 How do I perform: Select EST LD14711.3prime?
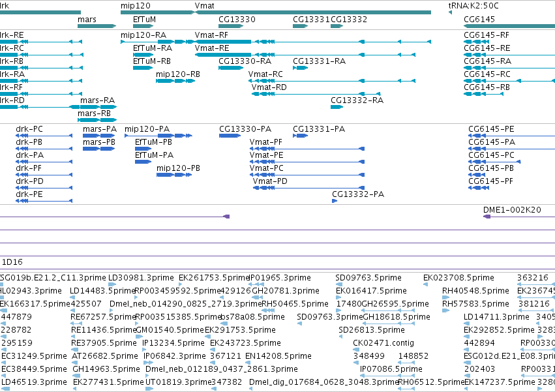(x=468, y=324)
